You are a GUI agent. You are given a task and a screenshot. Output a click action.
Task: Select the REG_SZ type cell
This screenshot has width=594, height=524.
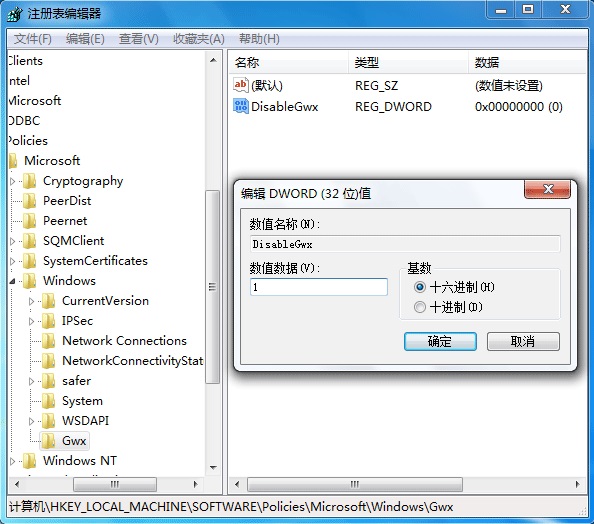tap(377, 86)
